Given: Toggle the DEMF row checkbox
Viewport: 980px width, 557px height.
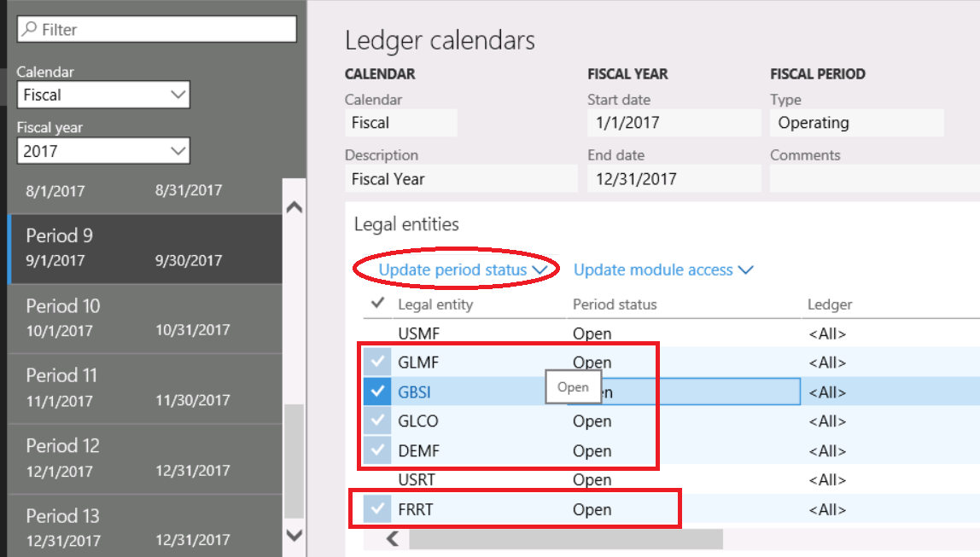Looking at the screenshot, I should [x=376, y=450].
